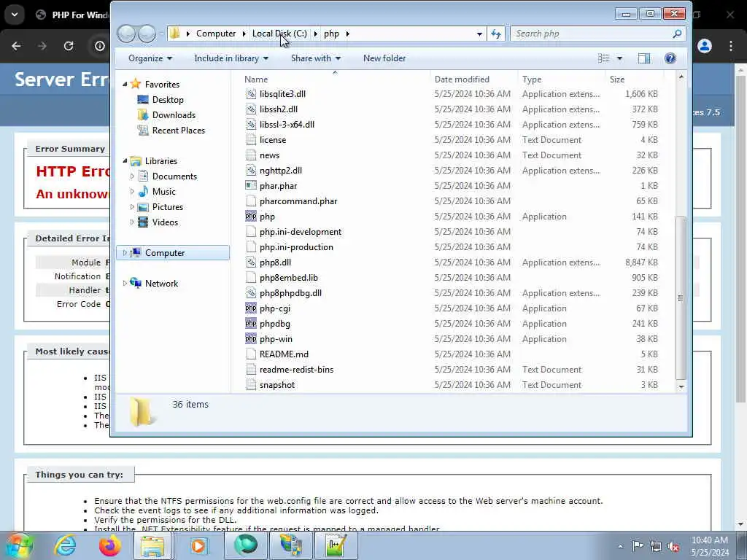The height and width of the screenshot is (560, 747).
Task: Click the change view icon
Action: coord(604,58)
